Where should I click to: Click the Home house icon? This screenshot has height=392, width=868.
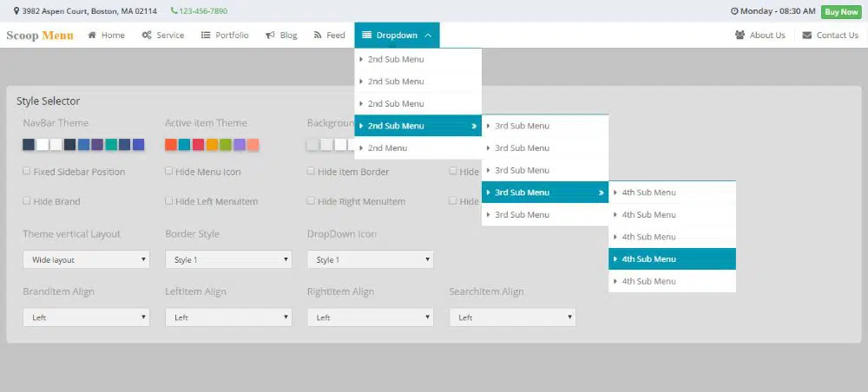point(92,36)
